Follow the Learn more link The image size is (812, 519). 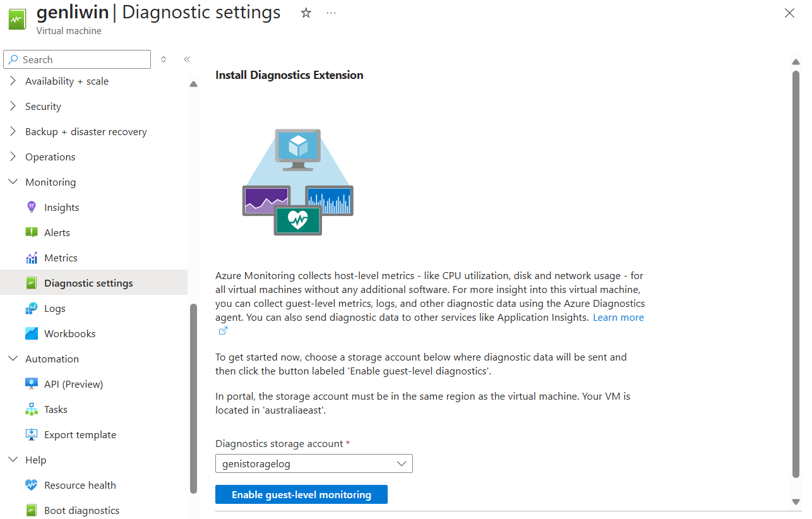tap(618, 317)
